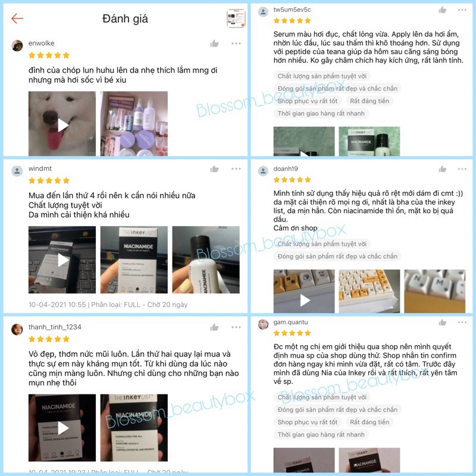Like thanh_tinh_1234's review
Screen dimensions: 476x476
[214, 327]
